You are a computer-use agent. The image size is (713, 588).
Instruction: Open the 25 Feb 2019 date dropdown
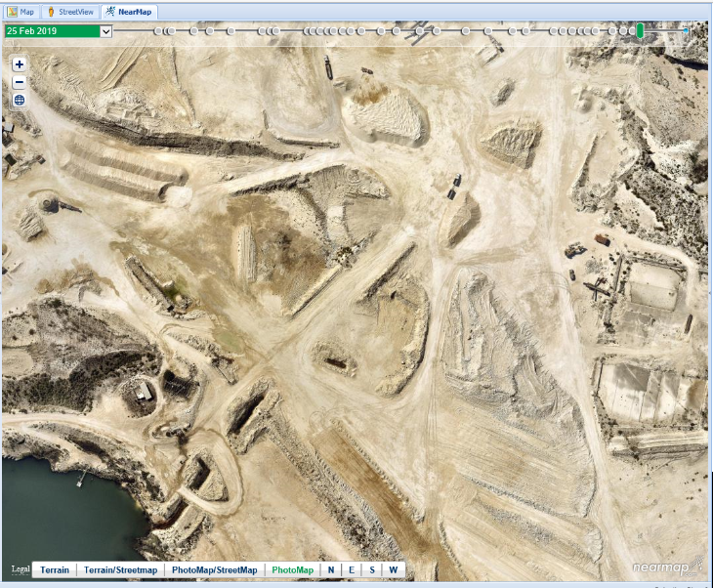(105, 31)
